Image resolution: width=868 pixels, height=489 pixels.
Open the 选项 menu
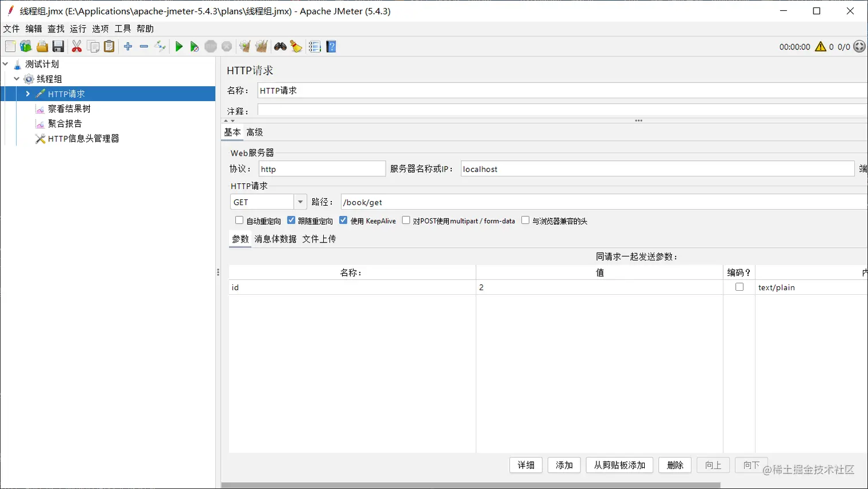click(100, 29)
